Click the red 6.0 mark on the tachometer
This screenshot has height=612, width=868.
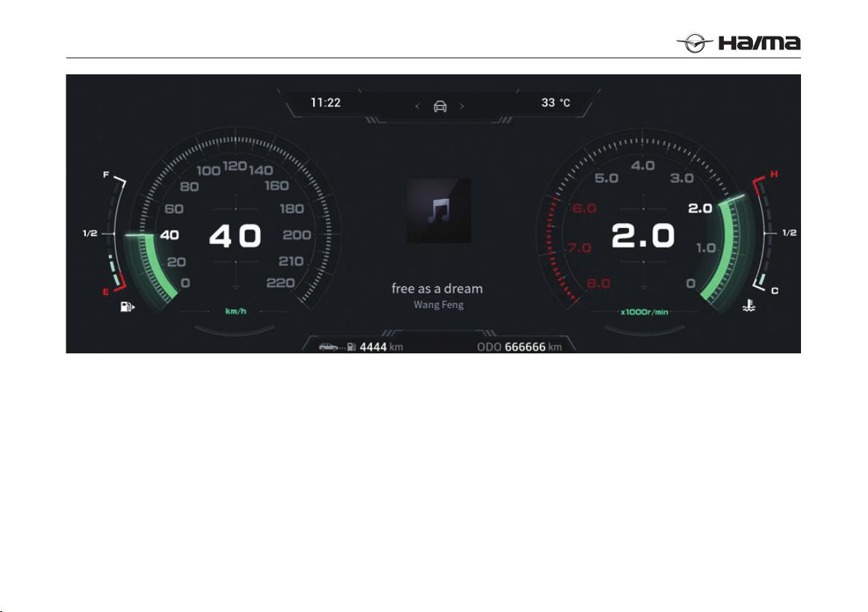(x=584, y=208)
